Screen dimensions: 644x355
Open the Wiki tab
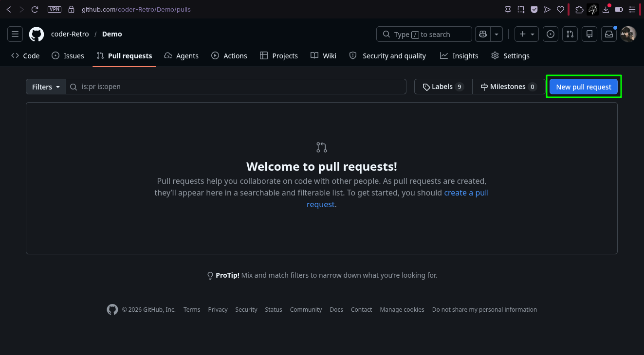(x=324, y=56)
